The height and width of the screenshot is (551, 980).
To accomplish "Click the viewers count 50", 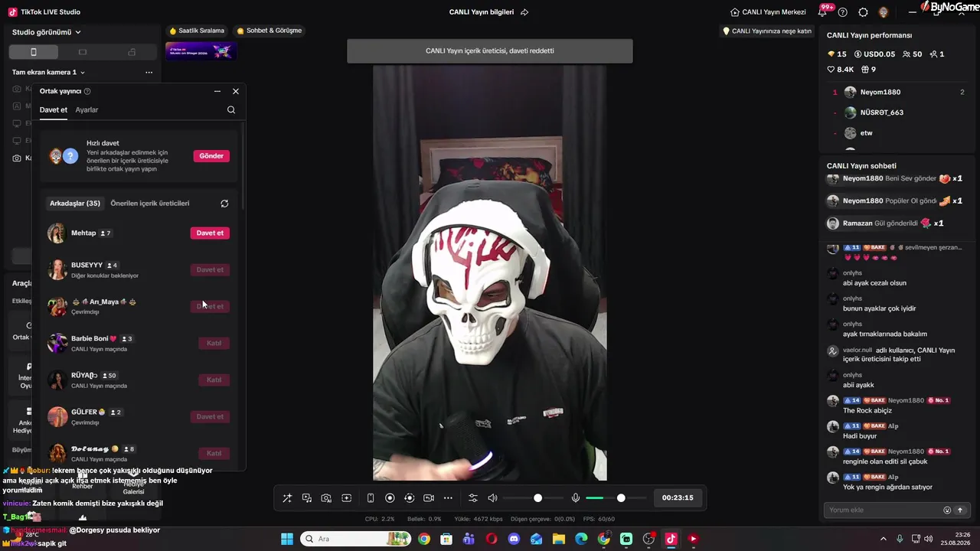I will (913, 54).
